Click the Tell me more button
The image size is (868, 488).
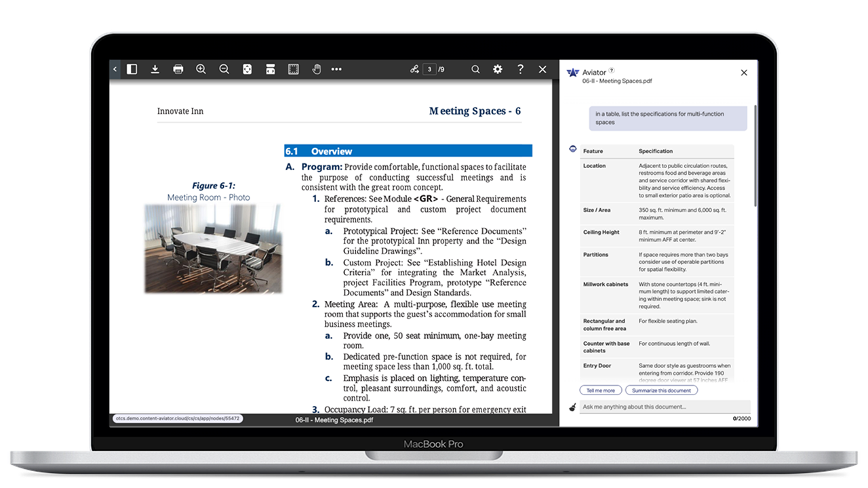tap(600, 390)
